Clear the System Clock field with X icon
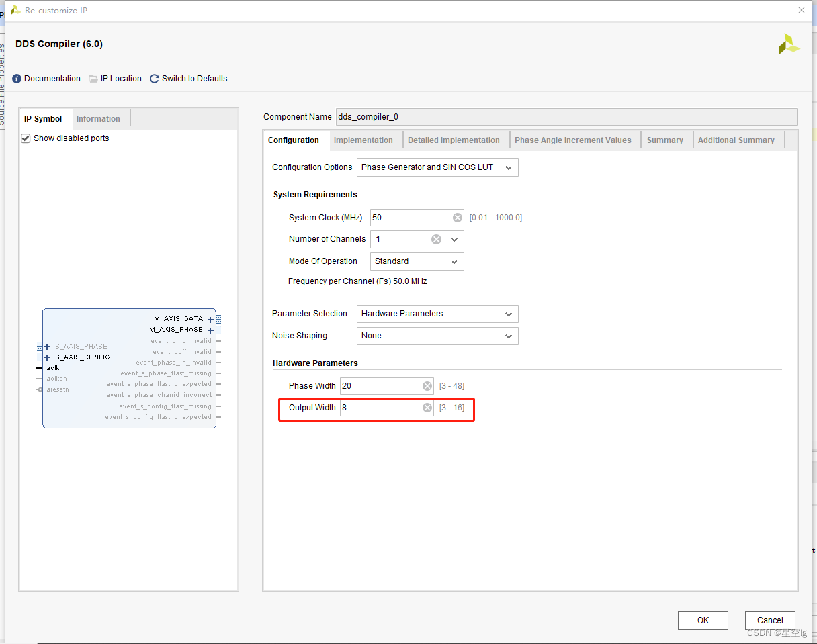The height and width of the screenshot is (644, 817). (x=458, y=218)
